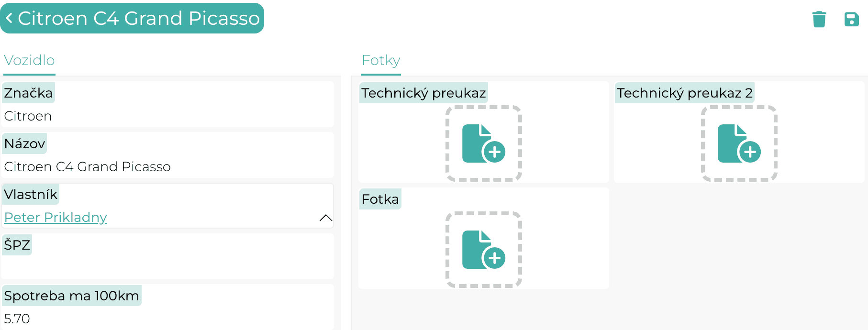Edit Spotreba ma 100km value 5.70
This screenshot has width=868, height=330.
(167, 319)
